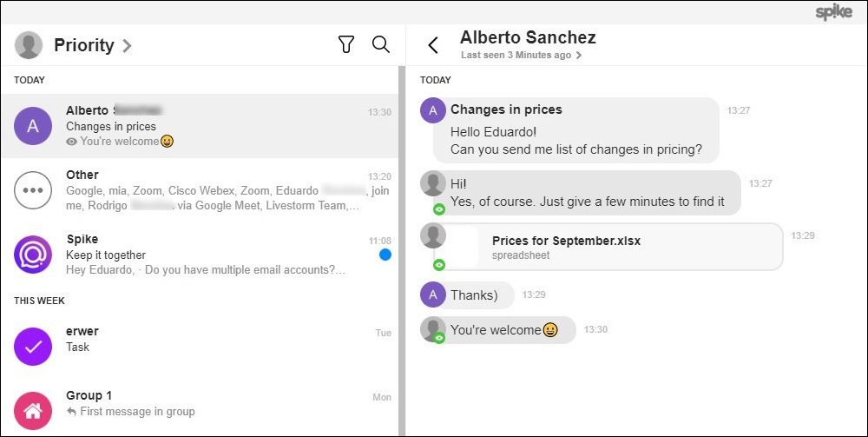Go back using the left chevron arrow

(x=433, y=45)
